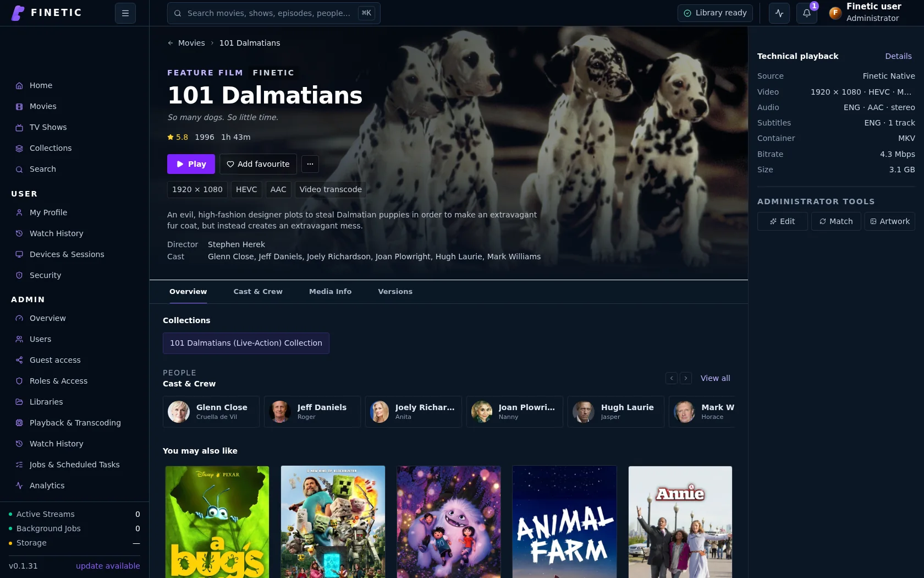Open the Animal Farm poster

click(564, 522)
